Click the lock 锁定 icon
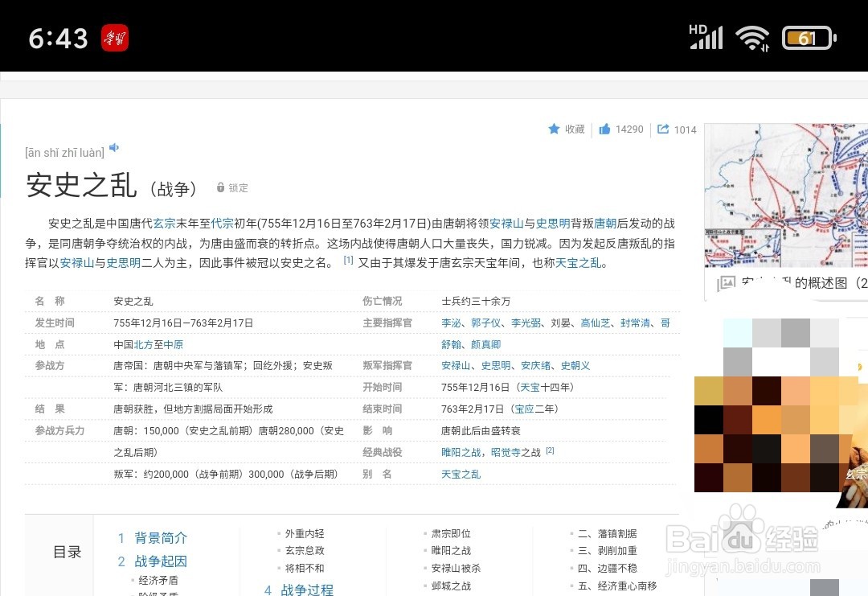The width and height of the screenshot is (868, 596). (220, 187)
